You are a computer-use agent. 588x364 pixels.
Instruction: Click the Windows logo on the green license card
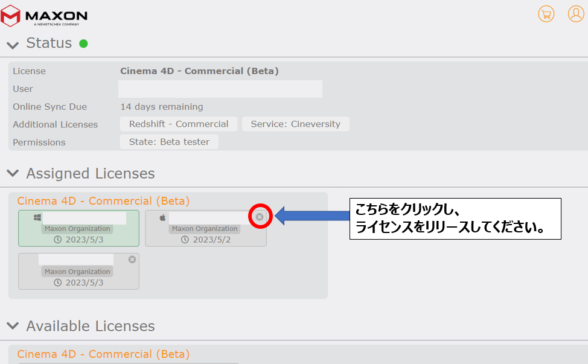coord(37,217)
